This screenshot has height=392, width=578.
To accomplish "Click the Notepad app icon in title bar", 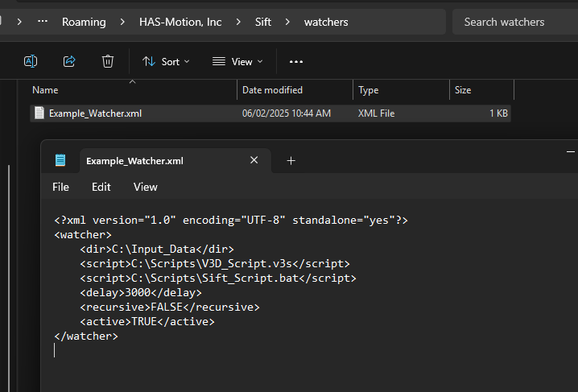I will [x=60, y=160].
